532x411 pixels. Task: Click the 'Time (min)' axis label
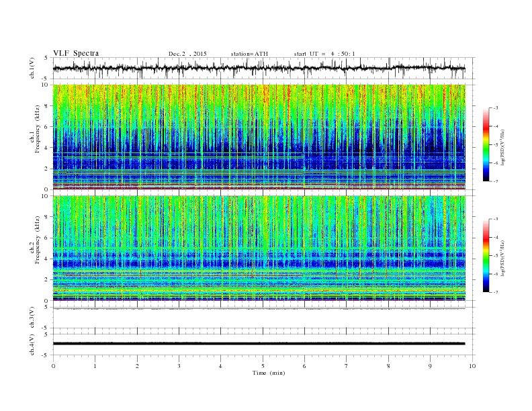pos(269,373)
